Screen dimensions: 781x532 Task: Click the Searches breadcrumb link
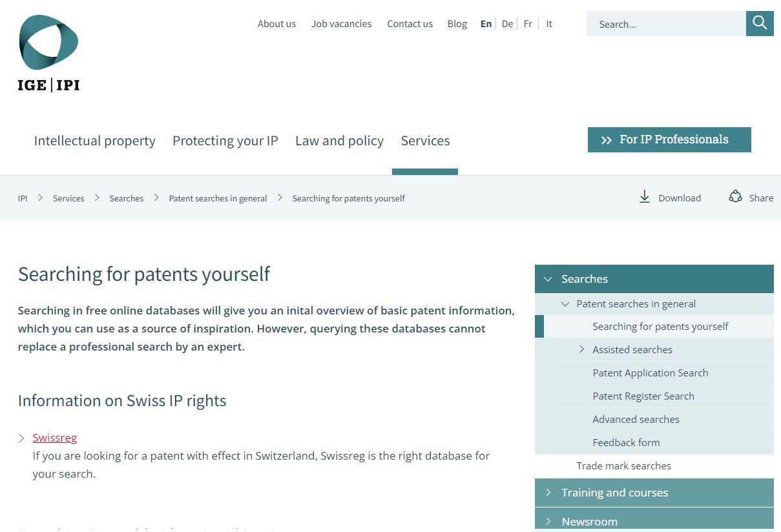click(127, 198)
